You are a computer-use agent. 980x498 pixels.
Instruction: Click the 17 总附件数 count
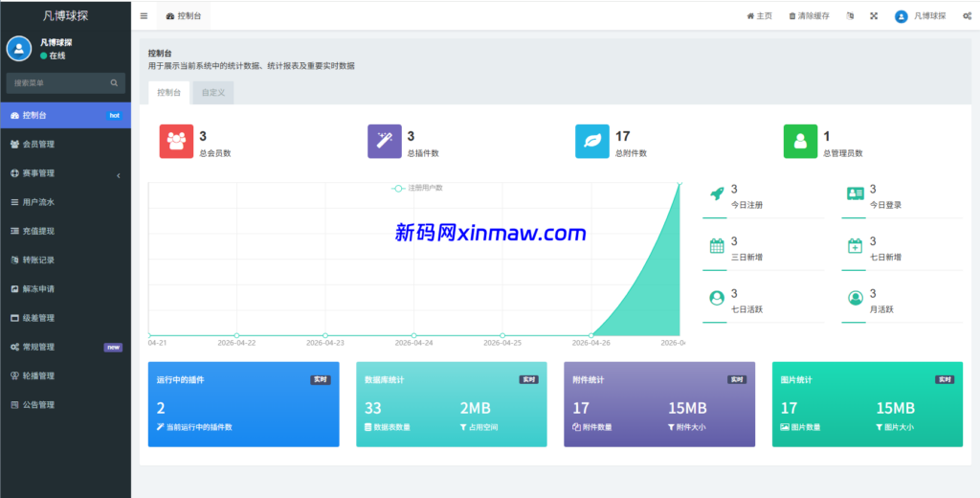tap(622, 136)
